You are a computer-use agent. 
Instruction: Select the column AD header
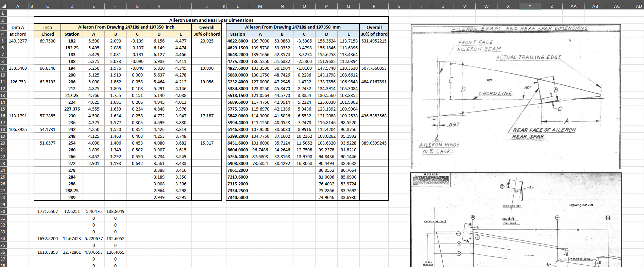pos(638,6)
